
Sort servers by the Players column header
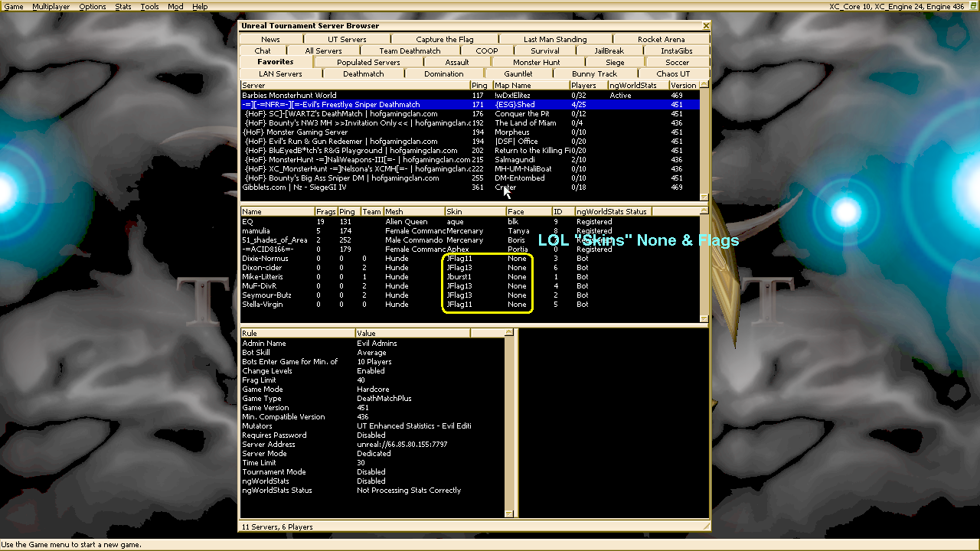(x=587, y=86)
